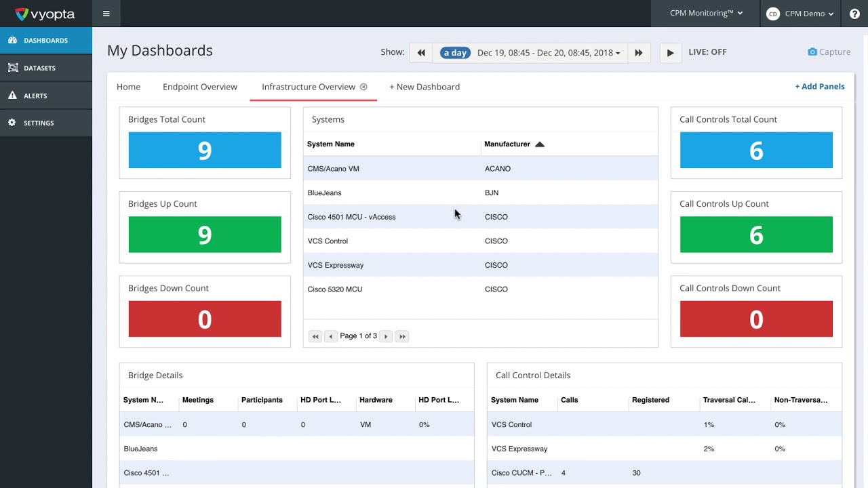Screen dimensions: 868x488
Task: Click the Capture button label
Action: (835, 52)
